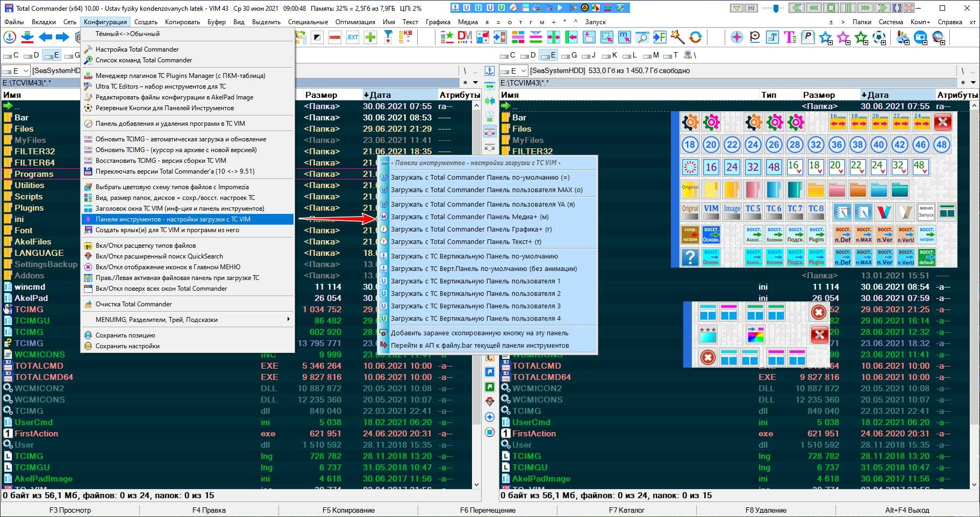
Task: Click the red V logo icon
Action: pyautogui.click(x=884, y=212)
